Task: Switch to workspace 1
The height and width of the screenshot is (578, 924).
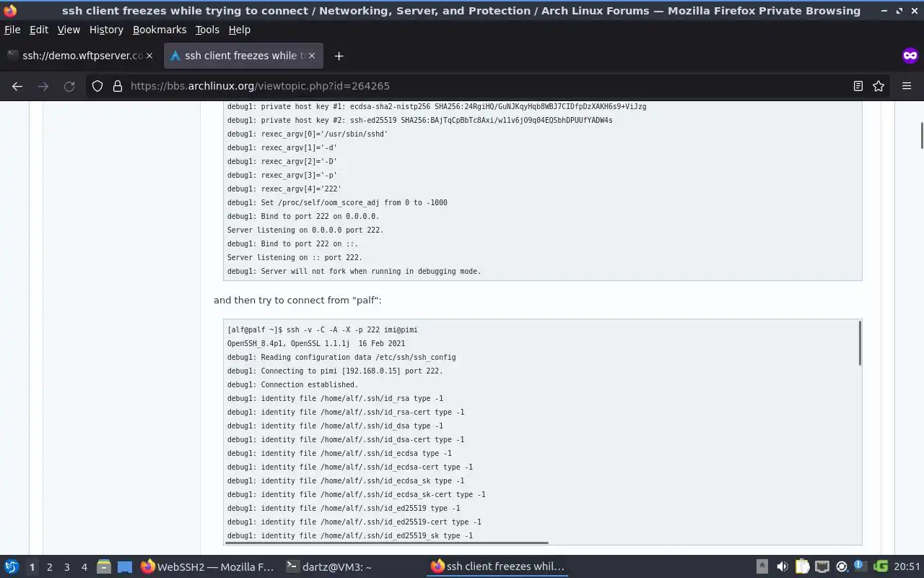Action: click(32, 567)
